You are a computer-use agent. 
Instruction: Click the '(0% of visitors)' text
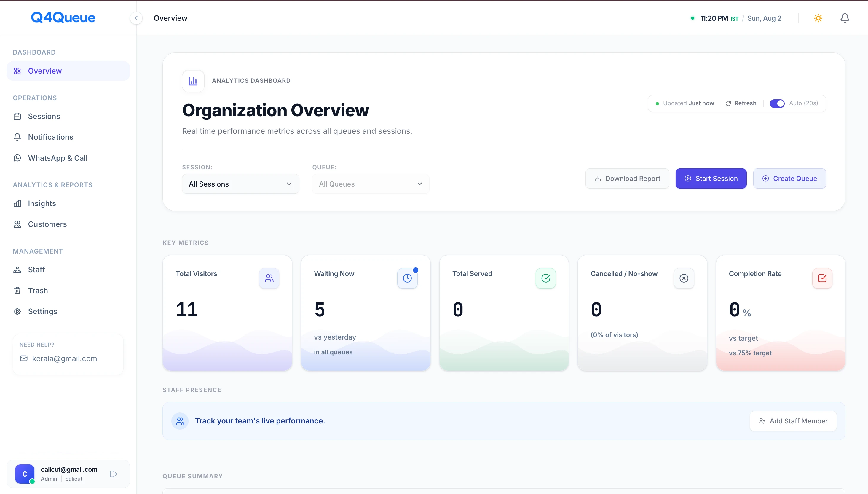[x=614, y=335]
